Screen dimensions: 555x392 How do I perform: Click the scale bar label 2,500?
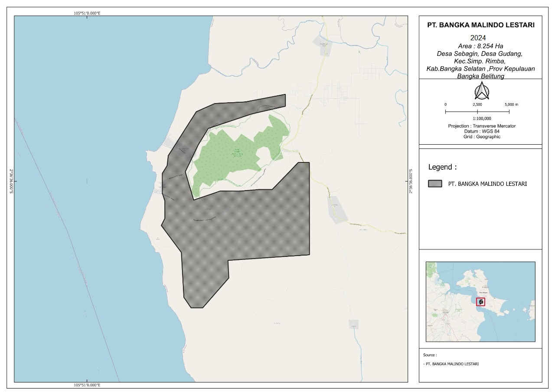pos(477,105)
